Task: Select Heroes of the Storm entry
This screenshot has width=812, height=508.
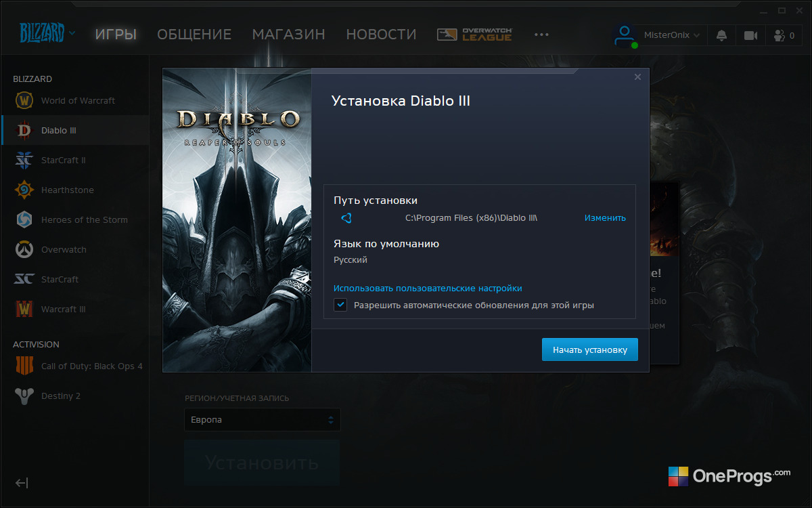Action: point(74,219)
